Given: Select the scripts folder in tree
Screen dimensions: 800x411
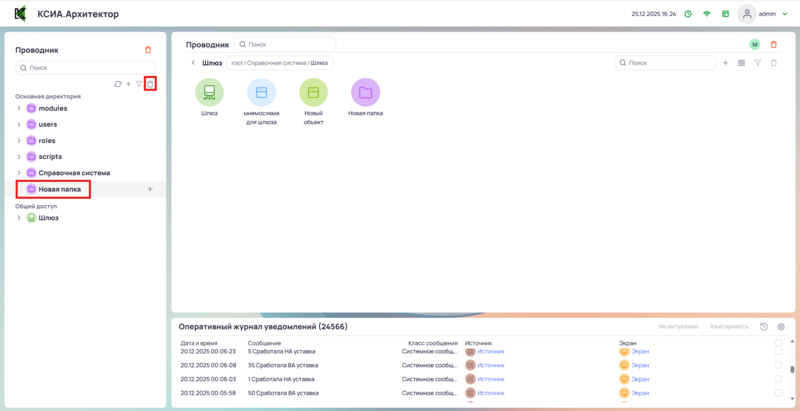Looking at the screenshot, I should pos(50,157).
